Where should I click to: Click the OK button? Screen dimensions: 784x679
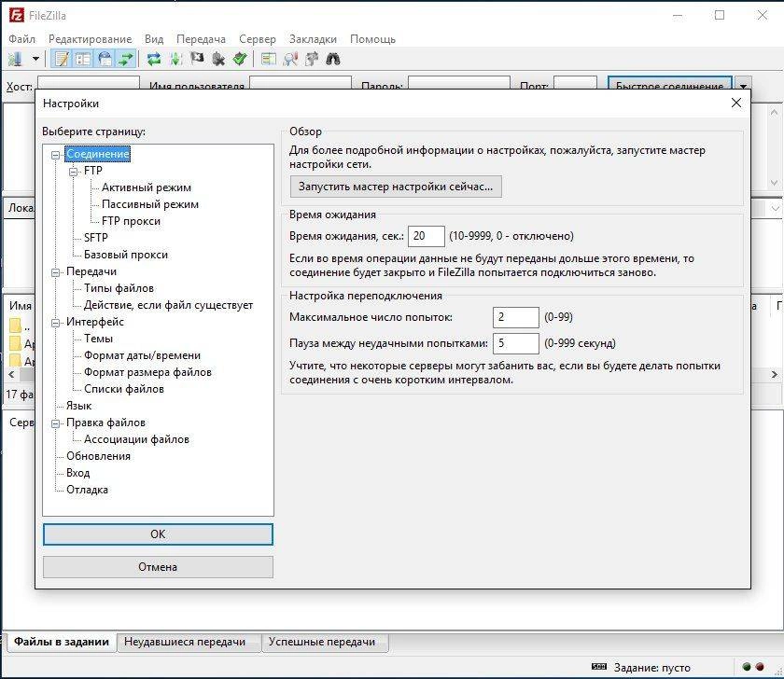(158, 534)
